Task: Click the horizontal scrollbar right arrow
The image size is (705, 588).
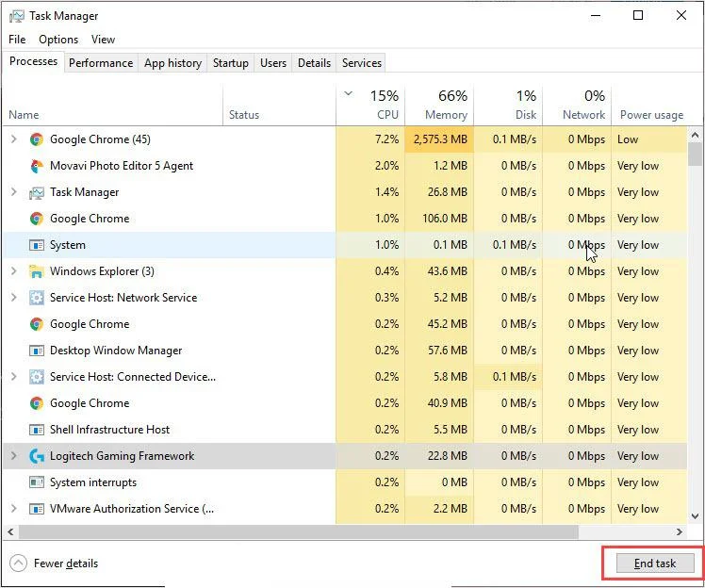Action: [x=680, y=532]
